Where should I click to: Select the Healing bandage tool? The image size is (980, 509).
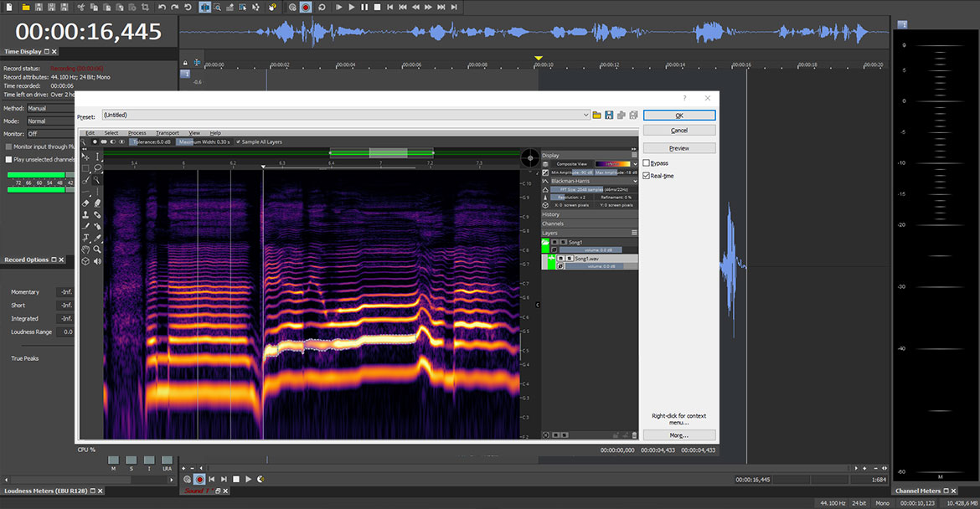coord(97,215)
